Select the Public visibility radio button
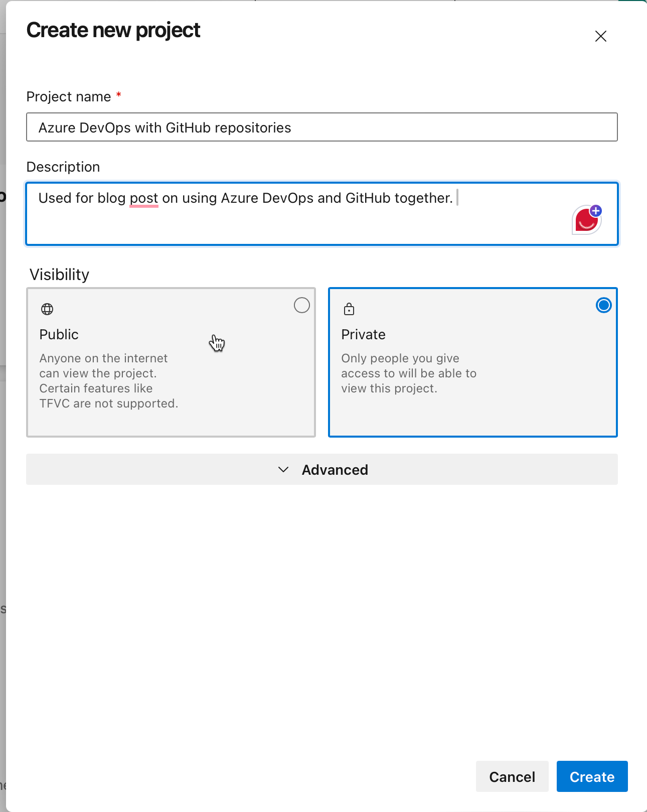647x812 pixels. 302,305
